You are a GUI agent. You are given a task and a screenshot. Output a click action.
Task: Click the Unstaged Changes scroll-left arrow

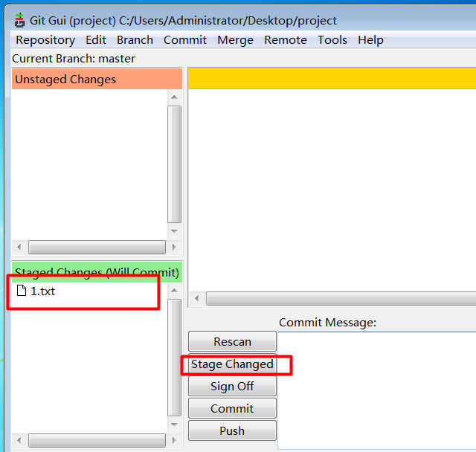pos(19,248)
